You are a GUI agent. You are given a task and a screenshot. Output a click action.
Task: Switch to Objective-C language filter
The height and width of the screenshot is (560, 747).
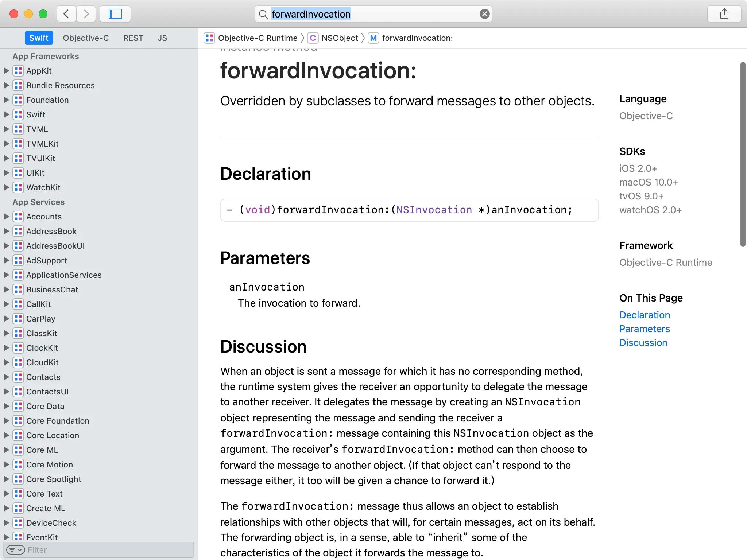click(x=86, y=38)
